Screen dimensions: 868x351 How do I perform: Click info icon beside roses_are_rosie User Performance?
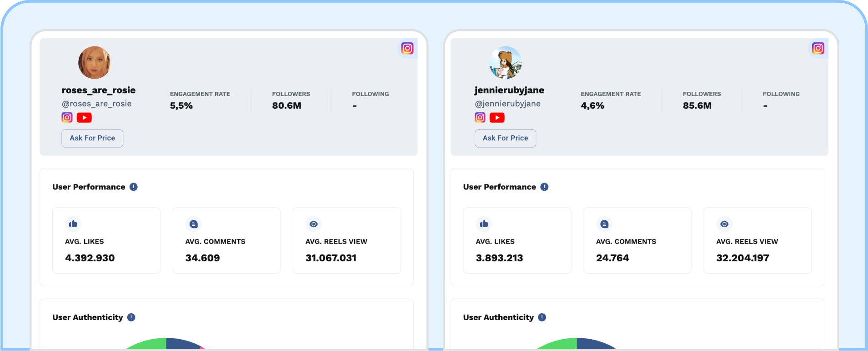(x=134, y=187)
